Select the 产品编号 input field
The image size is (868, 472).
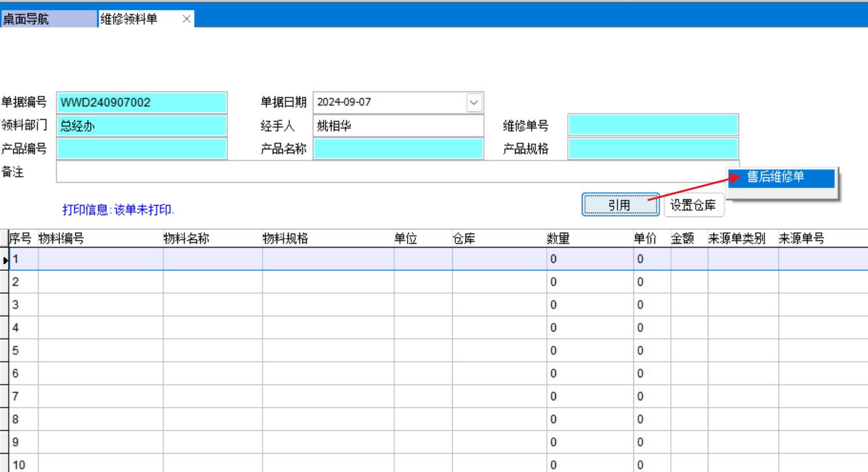(141, 149)
